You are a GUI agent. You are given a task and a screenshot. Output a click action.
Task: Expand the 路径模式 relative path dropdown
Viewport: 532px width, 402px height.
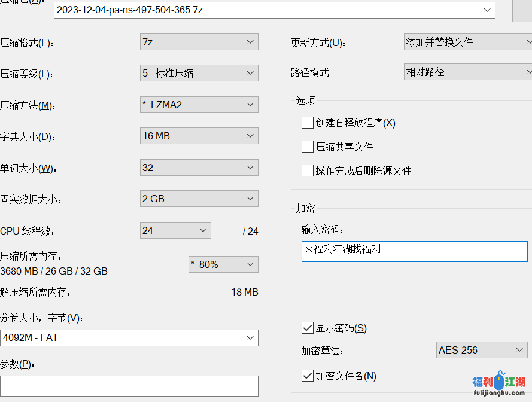click(x=467, y=72)
